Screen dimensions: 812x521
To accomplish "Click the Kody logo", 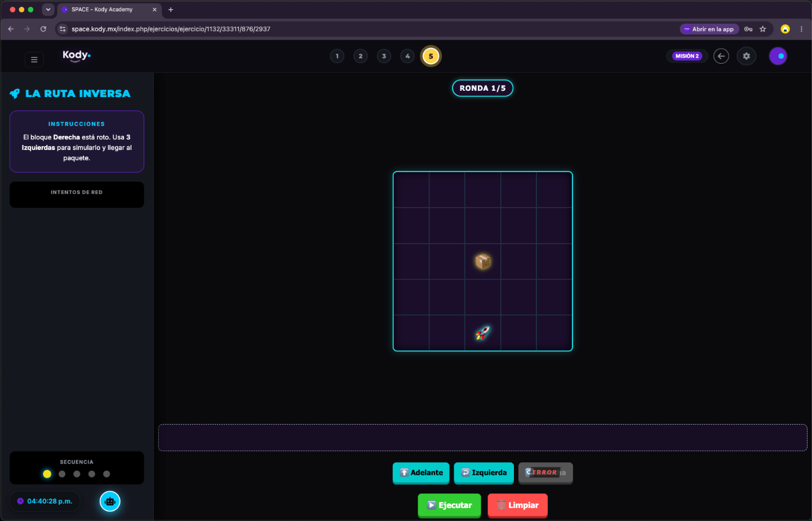I will pos(77,55).
